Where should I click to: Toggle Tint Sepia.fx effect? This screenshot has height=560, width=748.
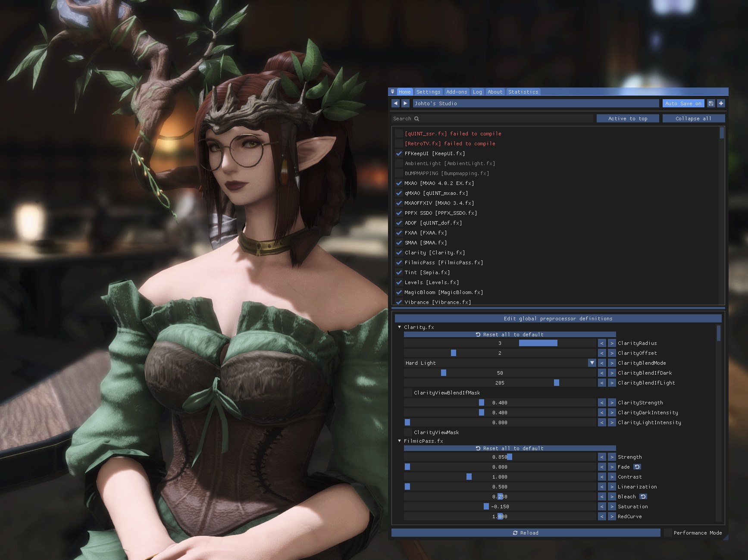pyautogui.click(x=399, y=272)
